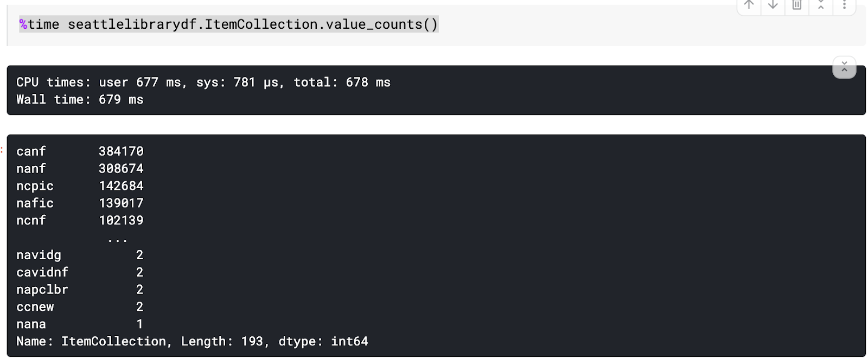Click the nana row with count 1
The height and width of the screenshot is (358, 868).
(80, 324)
